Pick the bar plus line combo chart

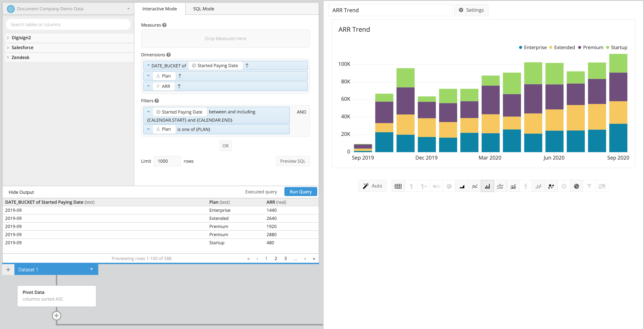(x=513, y=186)
